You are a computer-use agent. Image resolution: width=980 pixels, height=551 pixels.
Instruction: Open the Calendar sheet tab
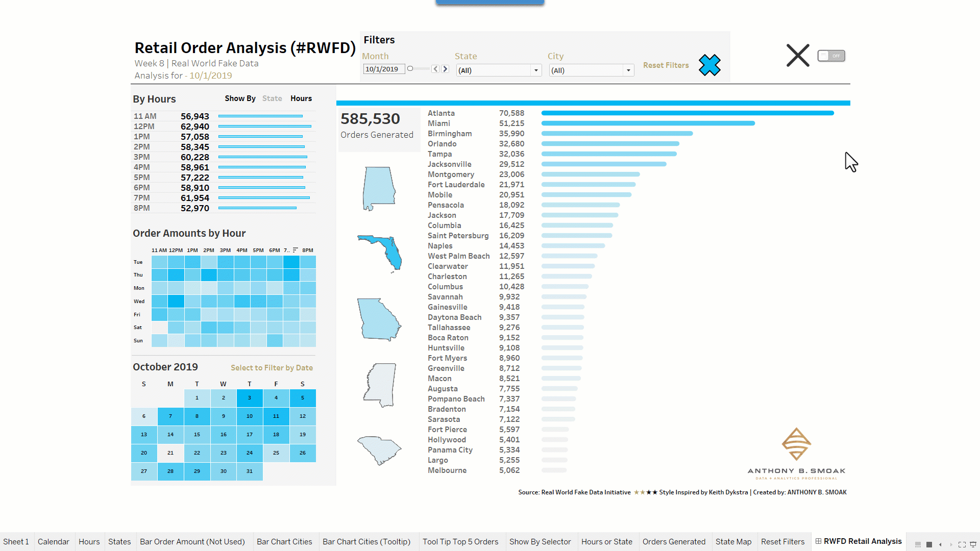click(53, 542)
